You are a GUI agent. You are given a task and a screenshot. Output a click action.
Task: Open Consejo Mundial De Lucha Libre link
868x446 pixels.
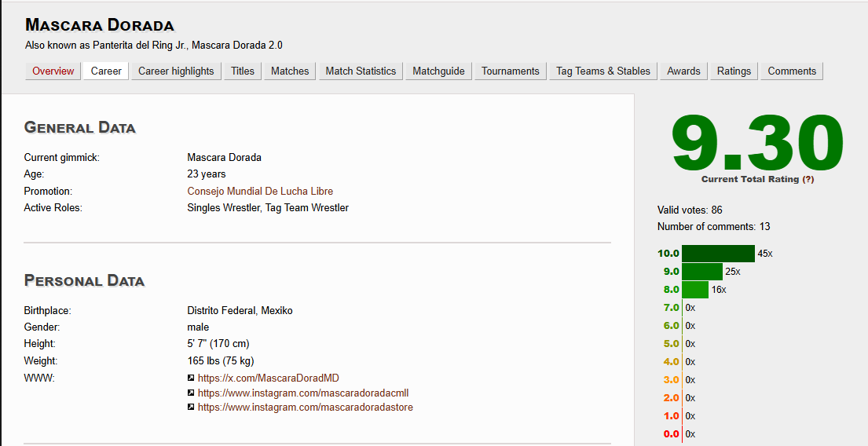pyautogui.click(x=260, y=191)
